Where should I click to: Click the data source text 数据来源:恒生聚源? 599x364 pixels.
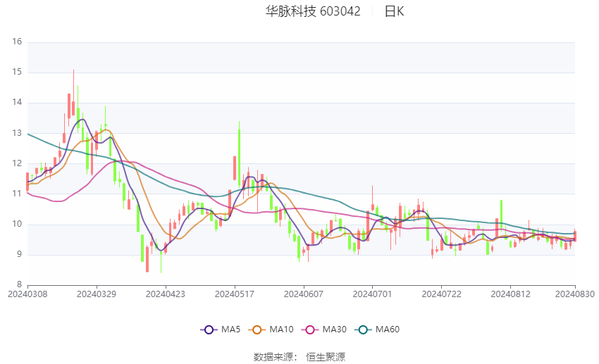(x=299, y=357)
